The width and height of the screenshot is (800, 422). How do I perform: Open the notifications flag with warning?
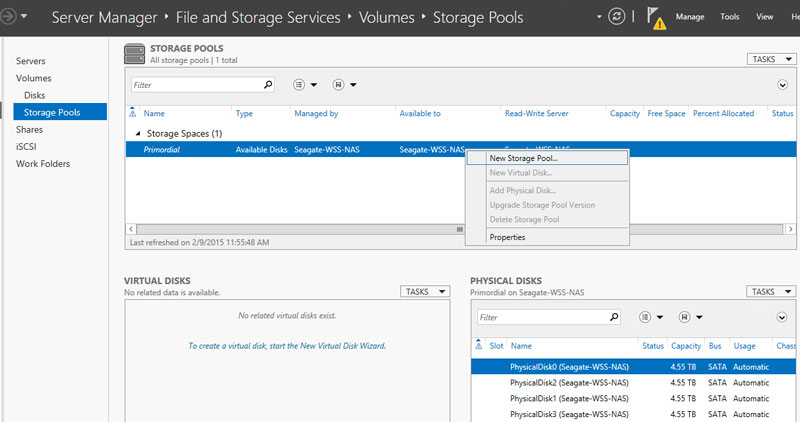[x=656, y=17]
